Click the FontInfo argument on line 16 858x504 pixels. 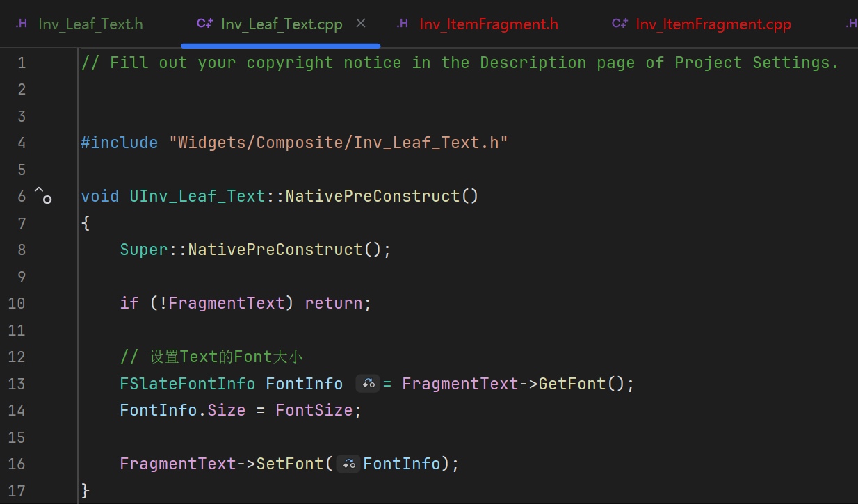(402, 464)
